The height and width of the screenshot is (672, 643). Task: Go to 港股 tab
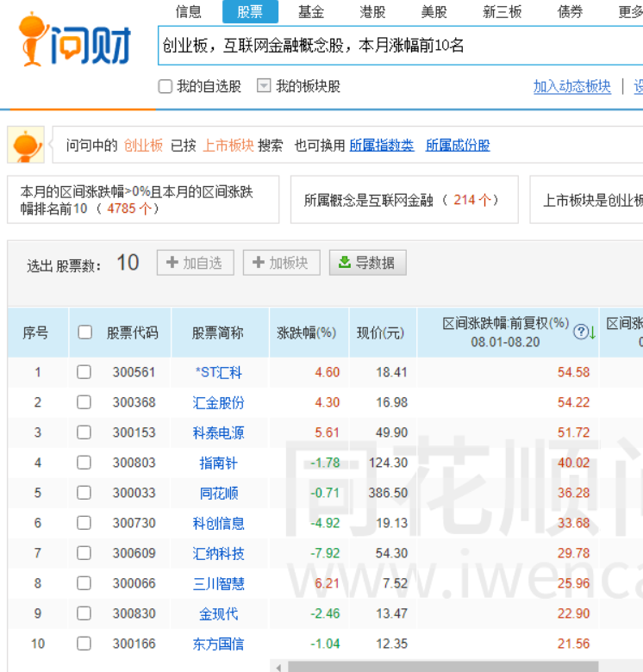[372, 11]
